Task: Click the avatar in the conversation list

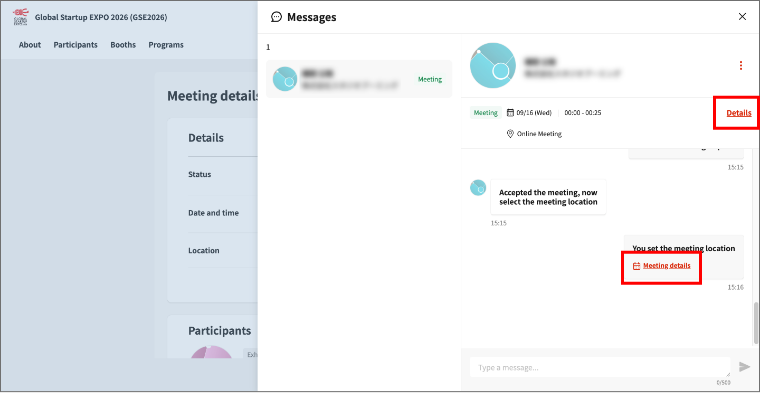Action: coord(285,79)
